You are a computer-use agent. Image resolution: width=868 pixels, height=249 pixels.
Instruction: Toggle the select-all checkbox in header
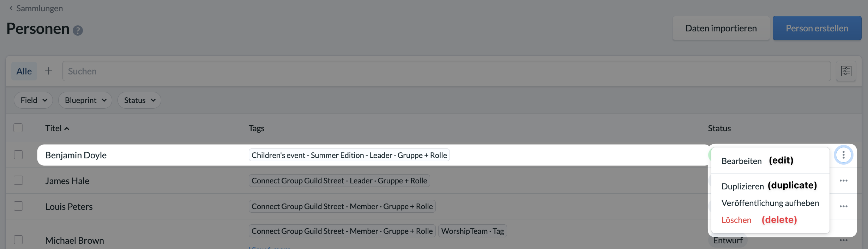point(18,128)
